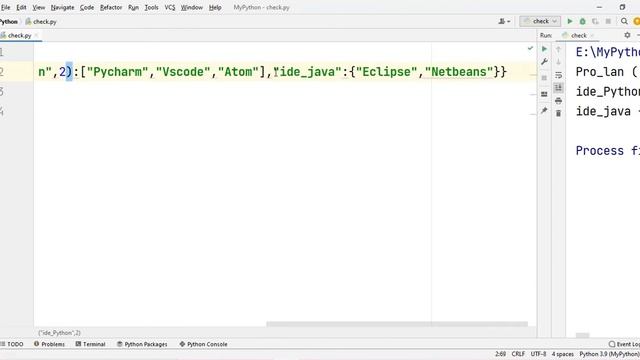The height and width of the screenshot is (360, 640).
Task: Open the File menu
Action: [5, 7]
